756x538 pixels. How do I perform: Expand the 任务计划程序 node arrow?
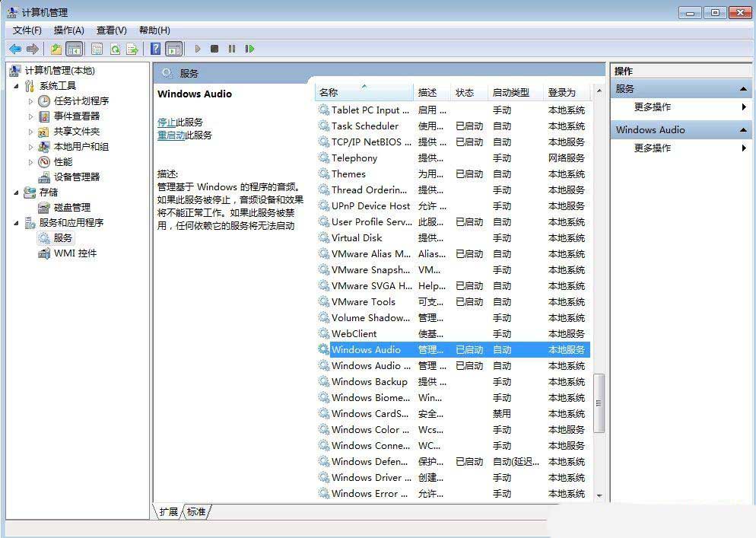30,101
